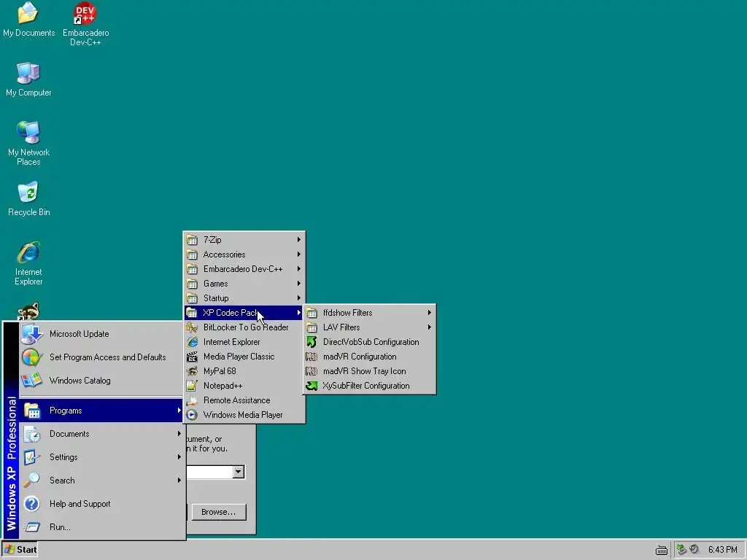Screen dimensions: 747x560
Task: Click the Set Program Access and Defaults icon
Action: (x=31, y=357)
